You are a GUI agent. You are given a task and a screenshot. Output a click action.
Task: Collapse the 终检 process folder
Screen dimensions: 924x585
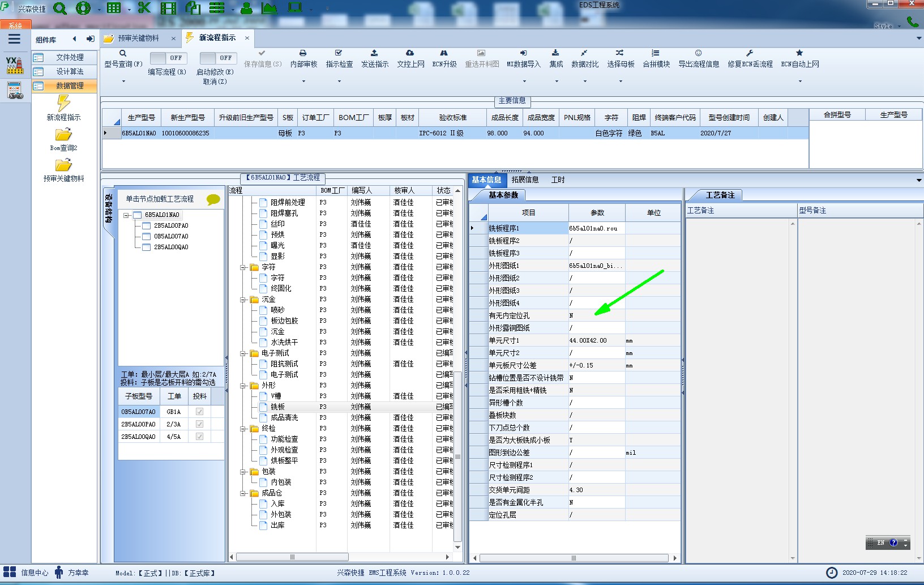243,429
